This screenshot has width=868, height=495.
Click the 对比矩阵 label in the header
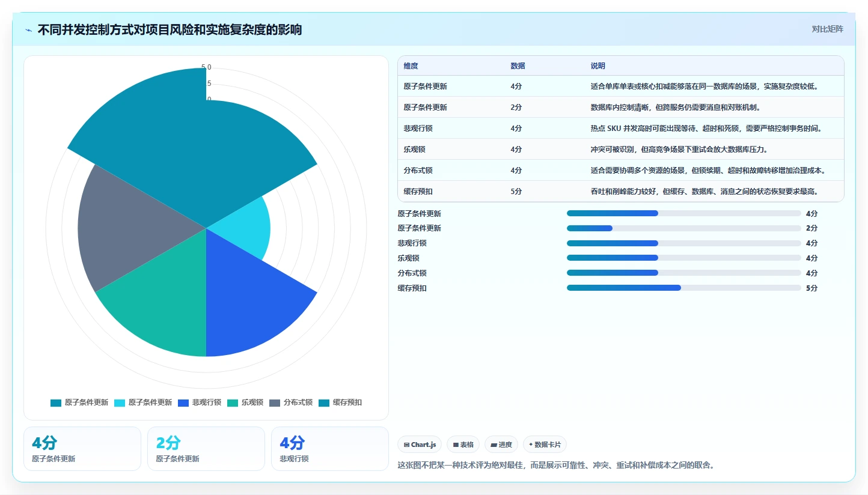tap(827, 29)
